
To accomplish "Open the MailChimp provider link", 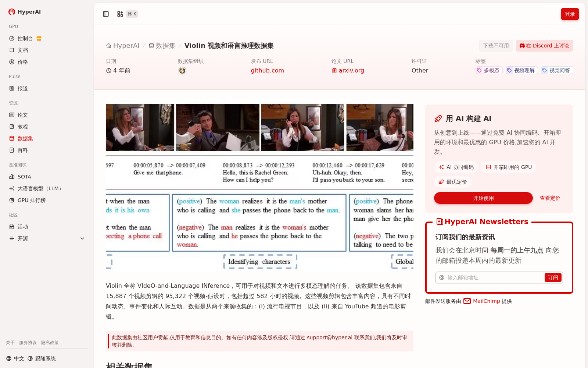I will tap(481, 301).
